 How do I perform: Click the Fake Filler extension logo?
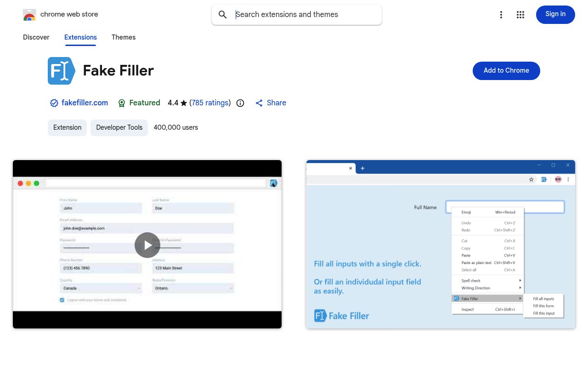coord(61,71)
